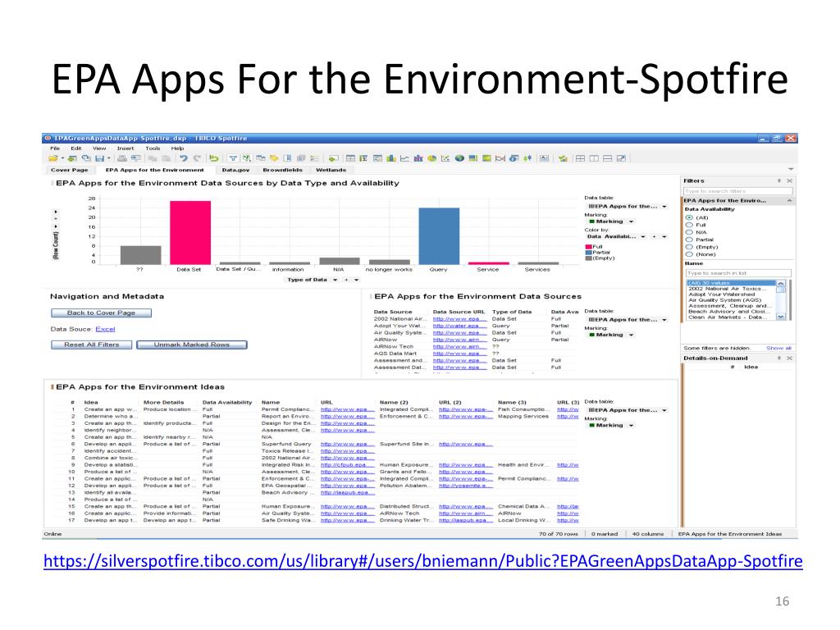Screen dimensions: 840x630
Task: Select N/A in Data Availability filter
Action: 689,232
